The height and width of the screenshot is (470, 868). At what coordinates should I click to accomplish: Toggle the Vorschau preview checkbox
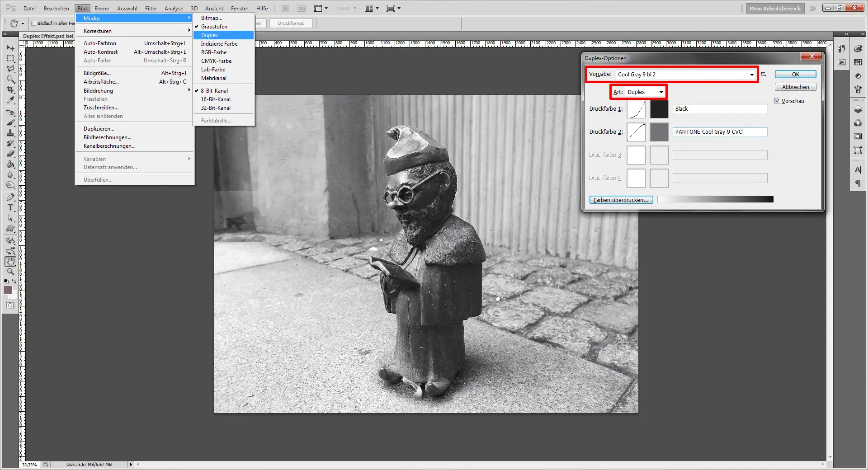[778, 101]
